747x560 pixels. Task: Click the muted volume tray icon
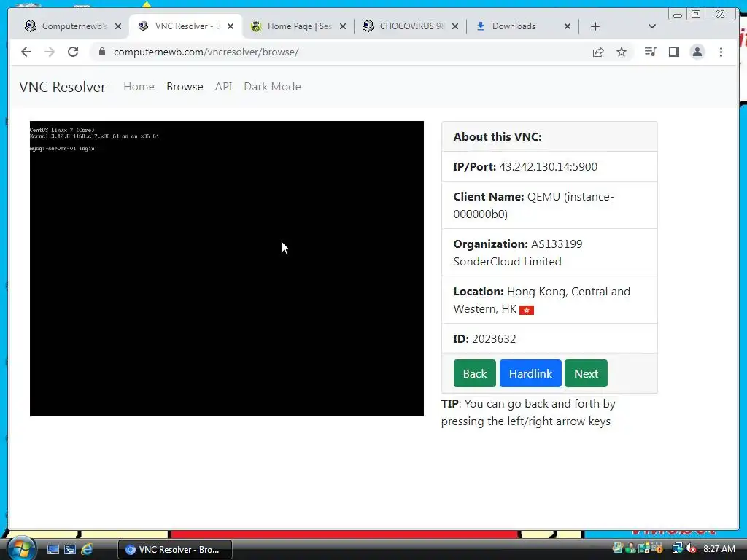coord(691,548)
